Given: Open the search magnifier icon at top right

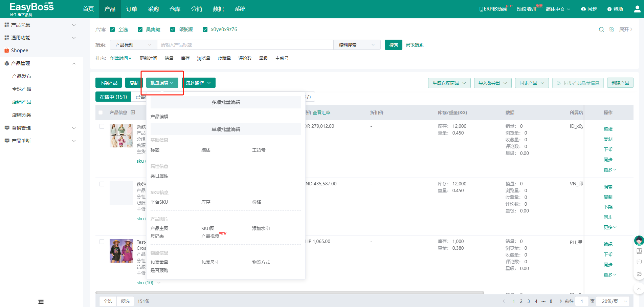Looking at the screenshot, I should 601,29.
